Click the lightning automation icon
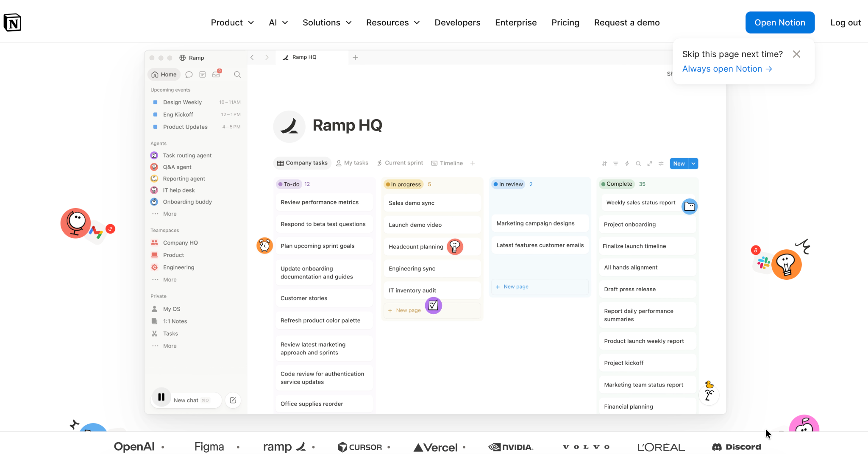868x454 pixels. coord(627,164)
